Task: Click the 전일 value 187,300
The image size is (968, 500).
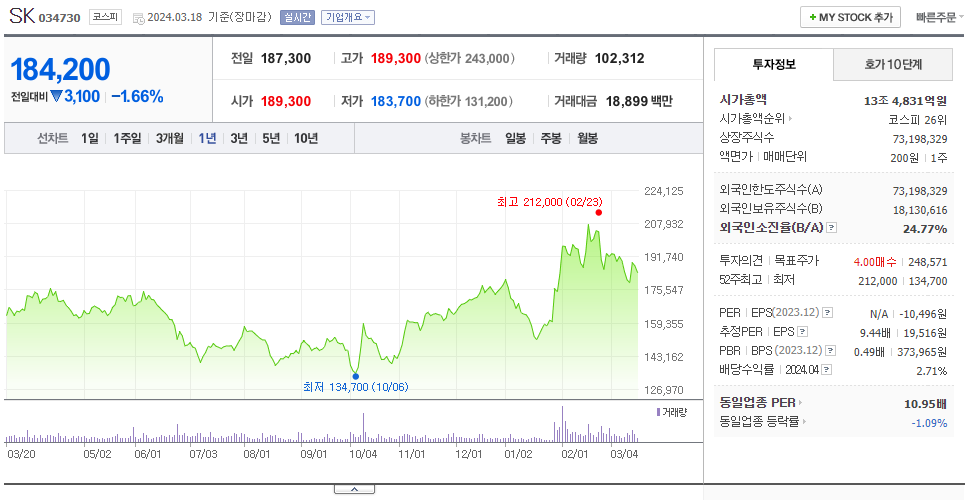Action: coord(286,59)
